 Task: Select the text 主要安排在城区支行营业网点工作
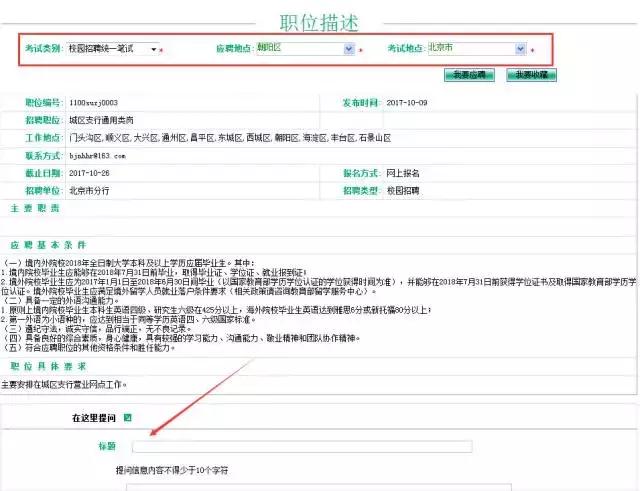(64, 385)
